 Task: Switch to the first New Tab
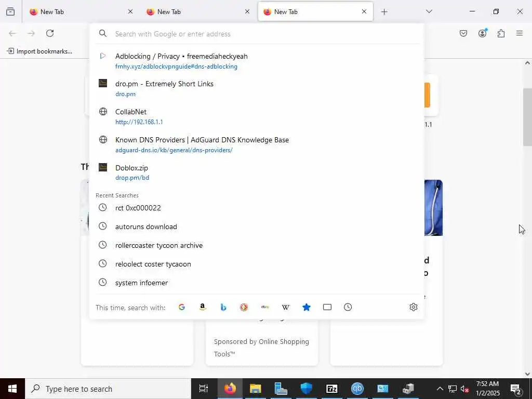point(81,12)
